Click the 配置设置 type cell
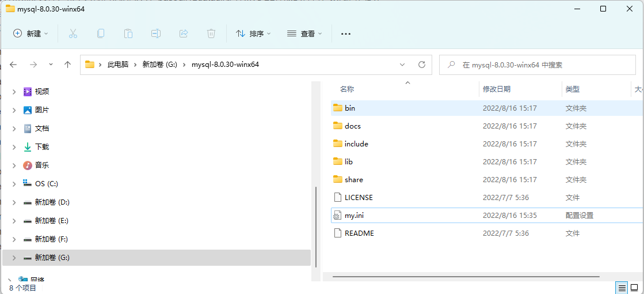 click(x=579, y=216)
